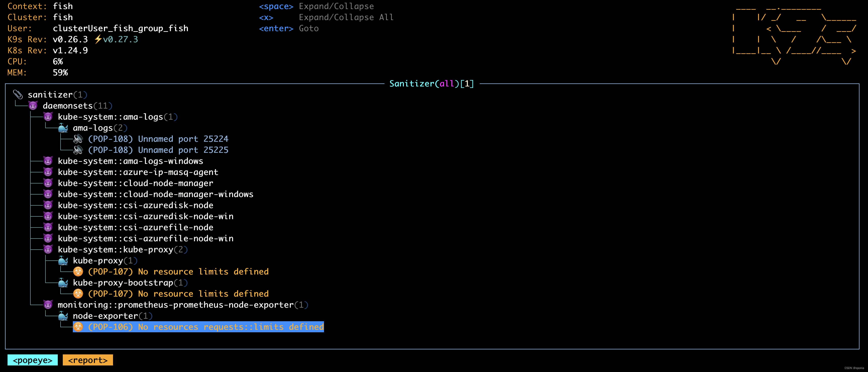The image size is (868, 372).
Task: Collapse the kube-system::kube-proxy(2) node
Action: point(123,250)
